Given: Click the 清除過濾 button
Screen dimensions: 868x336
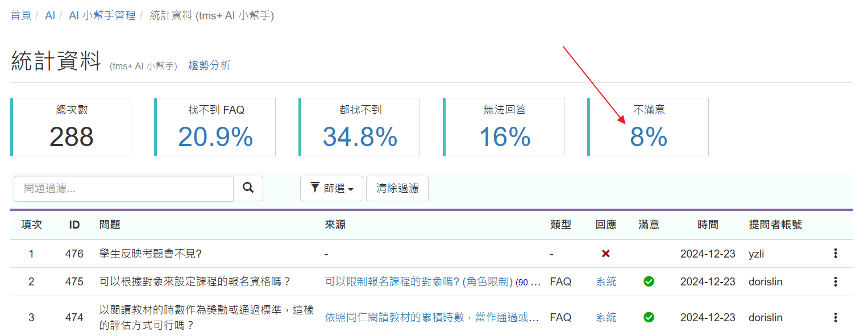Looking at the screenshot, I should (x=397, y=188).
